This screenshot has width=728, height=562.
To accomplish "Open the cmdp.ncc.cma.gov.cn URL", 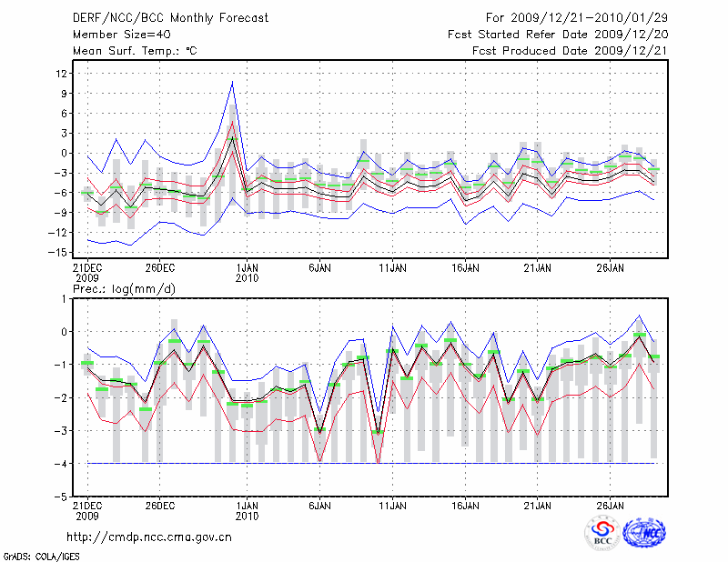I will [x=149, y=537].
